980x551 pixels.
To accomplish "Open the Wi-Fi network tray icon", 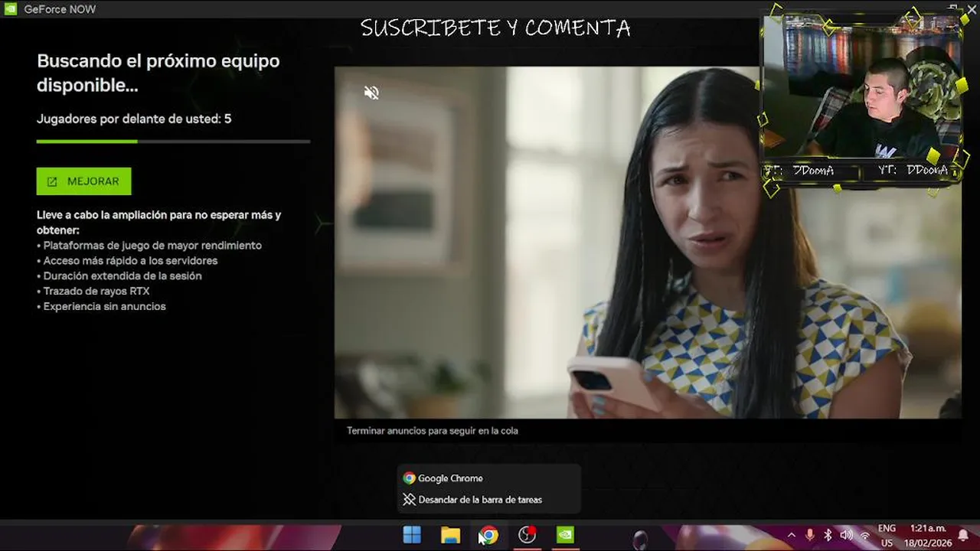I will click(864, 535).
